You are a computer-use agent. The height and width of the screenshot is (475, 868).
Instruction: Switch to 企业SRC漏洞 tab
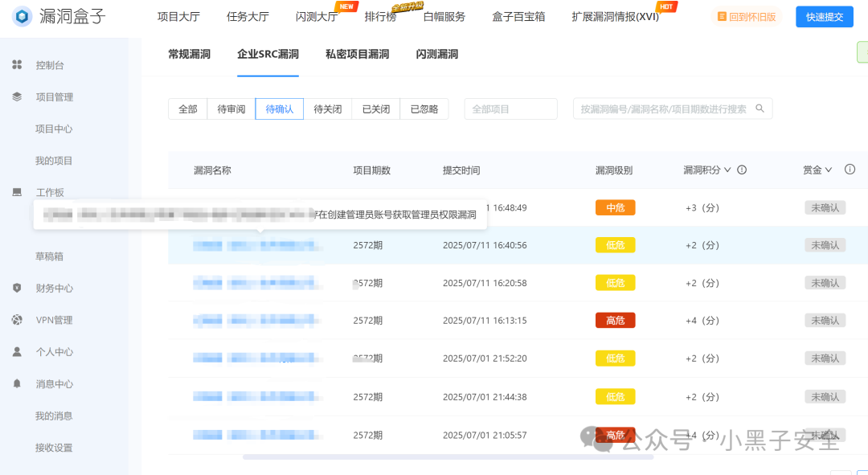point(268,55)
